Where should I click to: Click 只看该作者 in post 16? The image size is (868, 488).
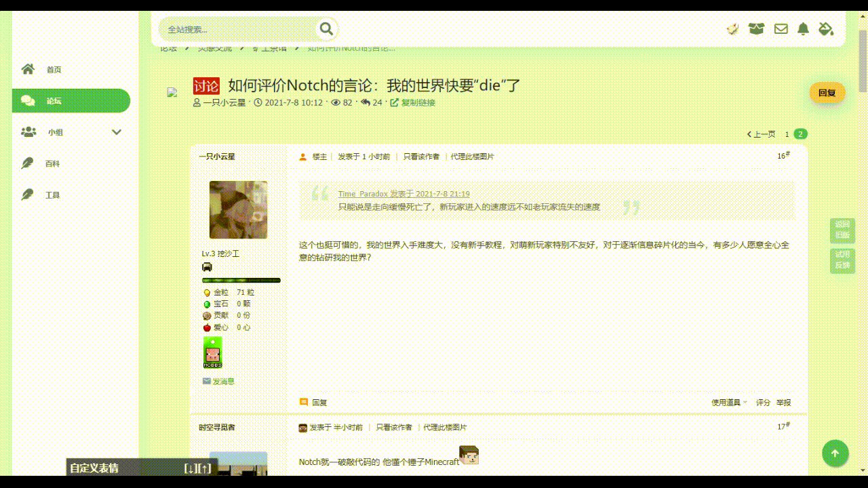click(x=421, y=157)
